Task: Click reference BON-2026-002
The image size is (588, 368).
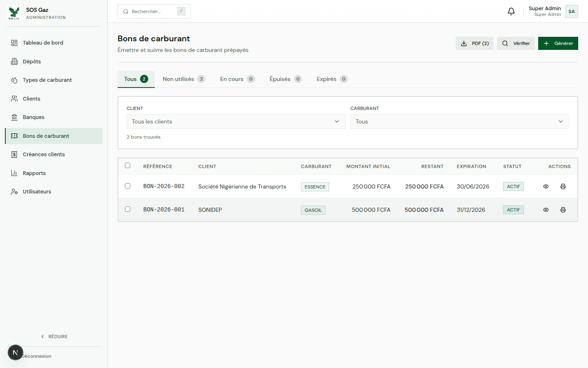Action: point(164,186)
